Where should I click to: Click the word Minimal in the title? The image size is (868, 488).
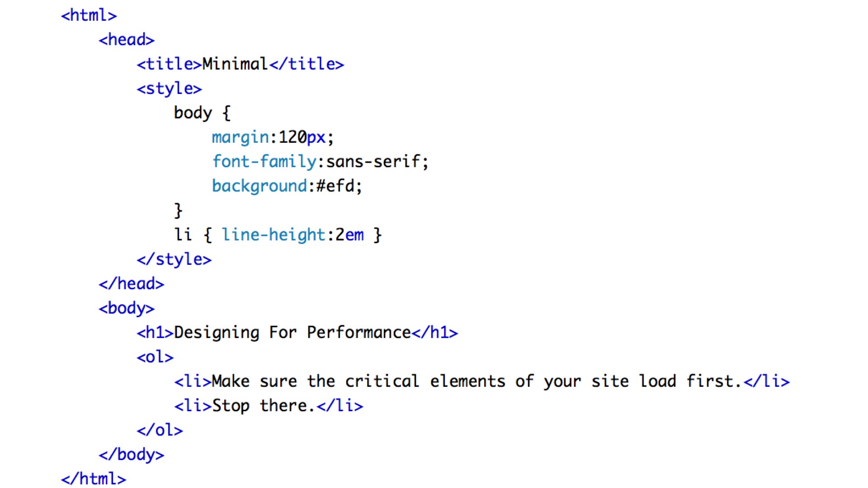[x=235, y=64]
